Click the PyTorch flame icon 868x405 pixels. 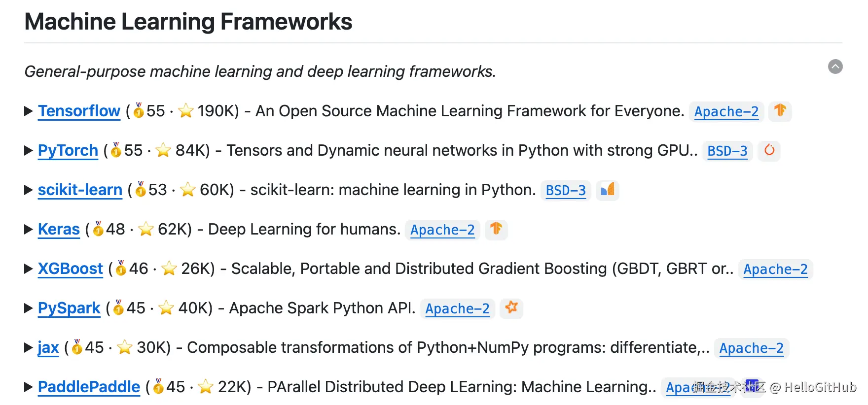click(769, 150)
